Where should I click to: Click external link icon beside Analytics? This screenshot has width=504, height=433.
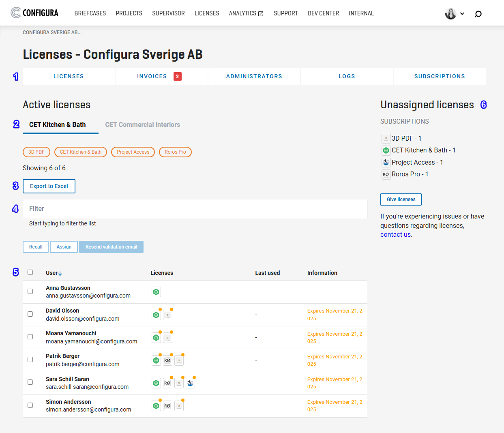(x=261, y=14)
